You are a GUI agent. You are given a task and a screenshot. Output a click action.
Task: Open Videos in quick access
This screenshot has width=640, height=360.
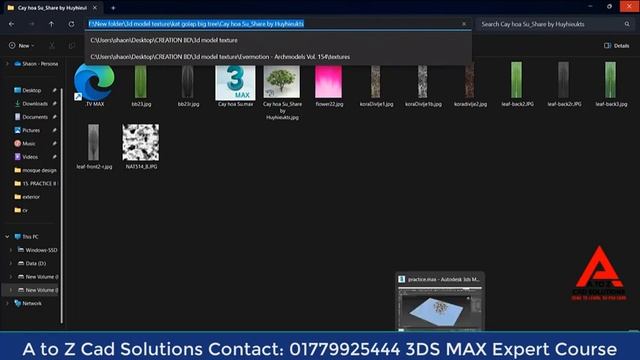[30, 157]
